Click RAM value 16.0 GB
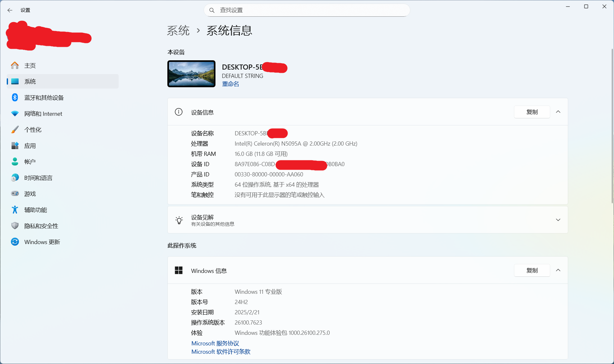 pyautogui.click(x=261, y=154)
